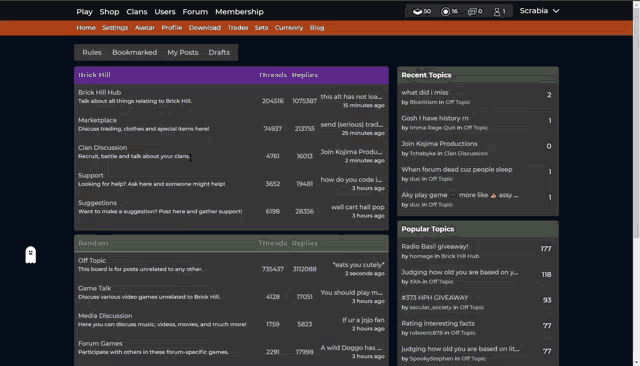Open recent topic 'what did i miss'
640x366 pixels.
point(424,93)
